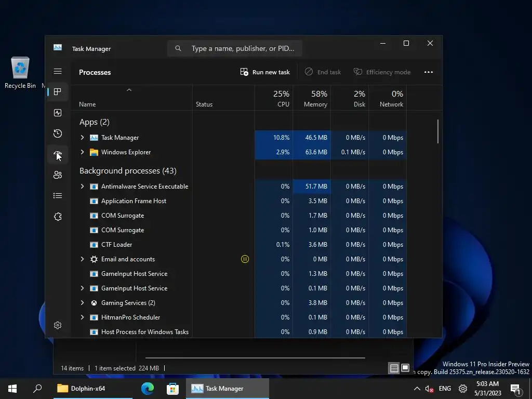The image size is (532, 399).
Task: Click the Email and accounts gear icon
Action: (x=94, y=259)
